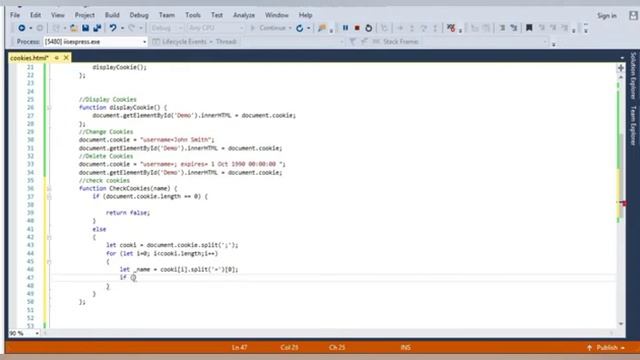Open the Debug menu
This screenshot has height=360, width=640.
click(x=139, y=15)
